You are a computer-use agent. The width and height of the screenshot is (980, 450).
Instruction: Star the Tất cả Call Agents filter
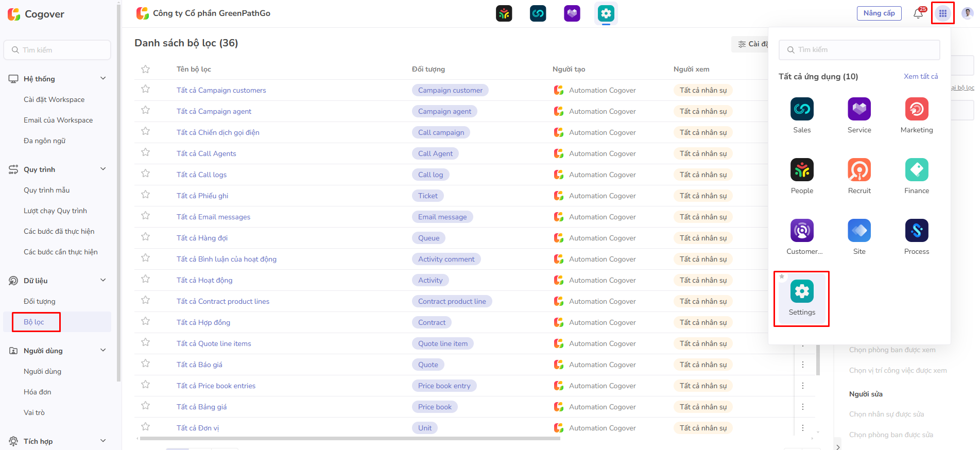coord(146,152)
